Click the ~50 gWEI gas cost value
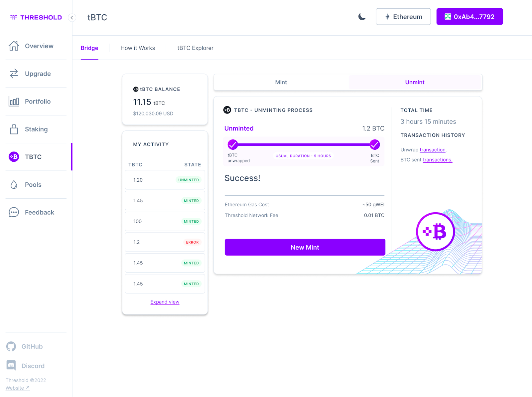This screenshot has height=397, width=532. (x=373, y=205)
